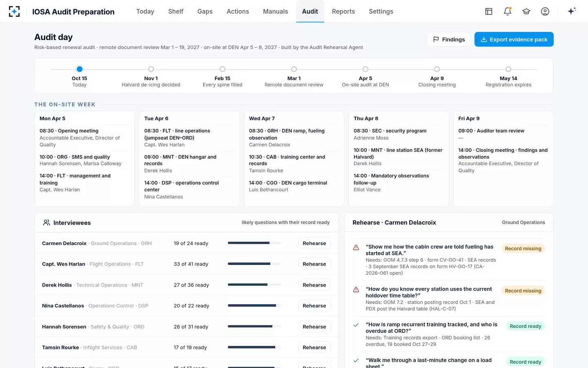Click the IOSA Audit Preparation logo icon

[14, 11]
